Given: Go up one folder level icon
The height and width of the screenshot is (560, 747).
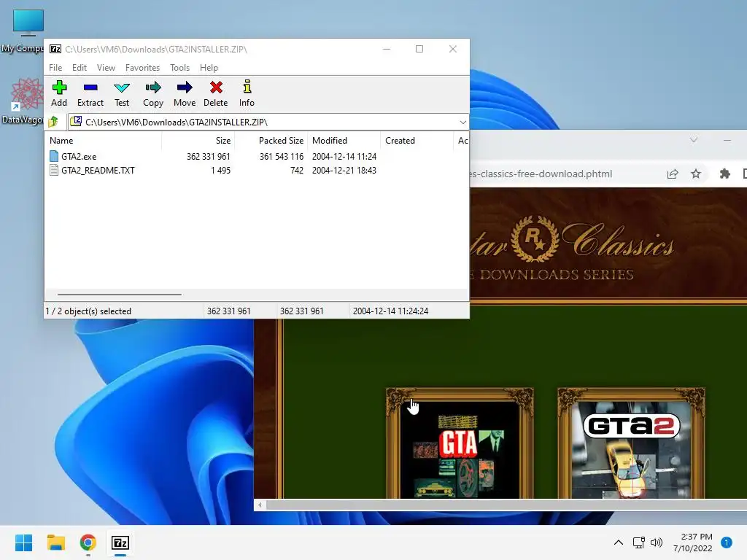Looking at the screenshot, I should 53,122.
